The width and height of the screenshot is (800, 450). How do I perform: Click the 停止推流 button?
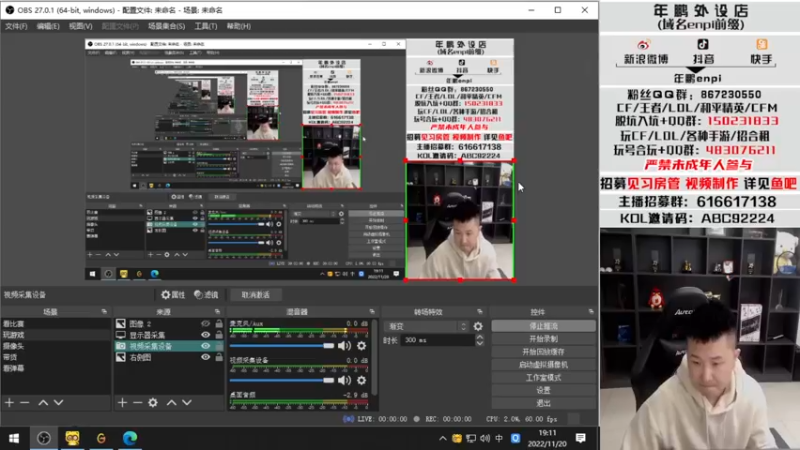(543, 326)
